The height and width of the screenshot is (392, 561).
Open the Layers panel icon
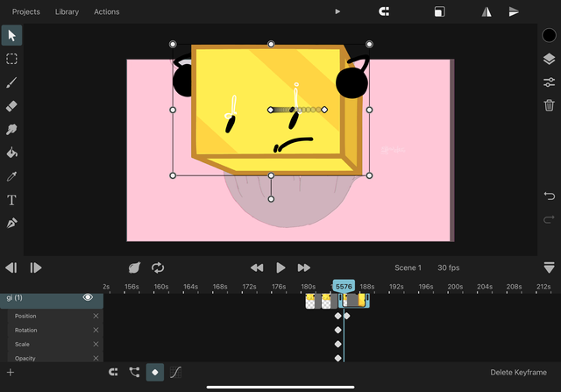pyautogui.click(x=549, y=59)
